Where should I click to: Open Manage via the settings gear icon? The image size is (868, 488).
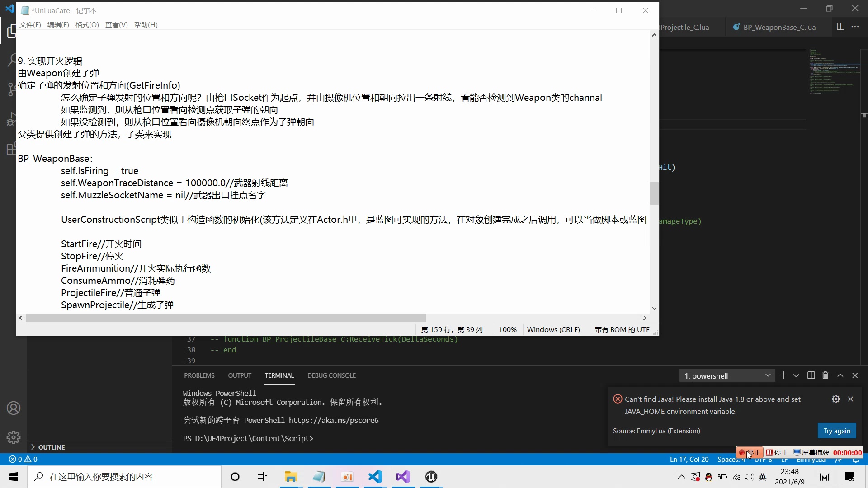point(14,437)
